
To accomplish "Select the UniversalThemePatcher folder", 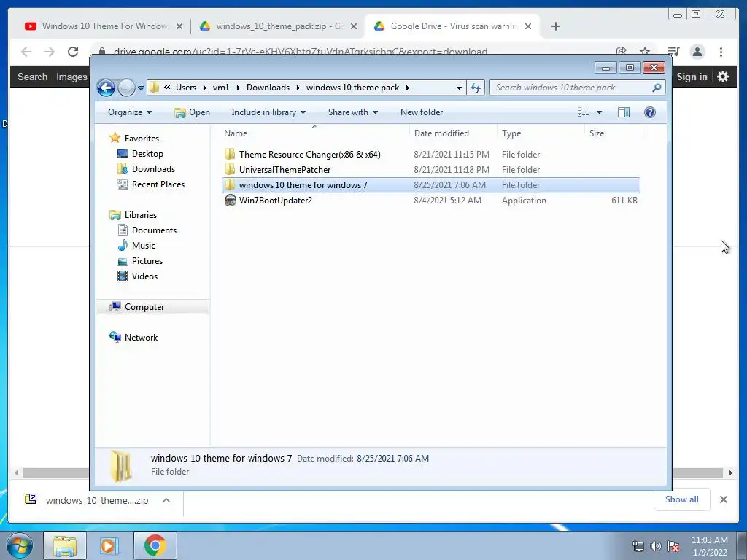I will pyautogui.click(x=430, y=169).
